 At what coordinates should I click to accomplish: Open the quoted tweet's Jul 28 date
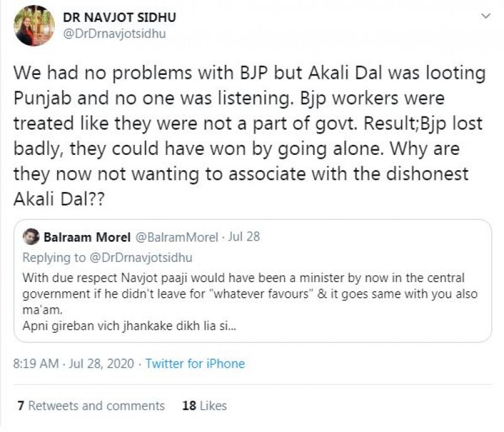click(x=244, y=237)
